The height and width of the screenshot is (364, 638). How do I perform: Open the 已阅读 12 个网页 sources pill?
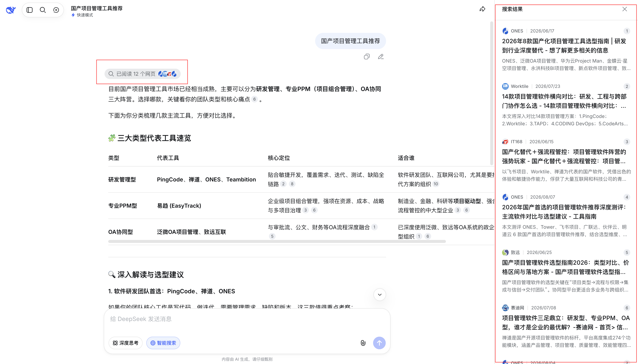(142, 74)
